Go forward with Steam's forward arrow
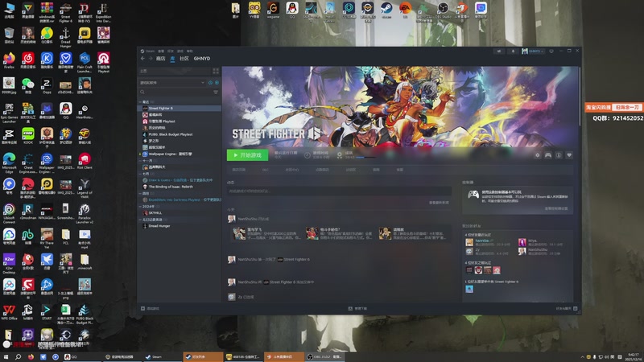Viewport: 644px width, 362px height. click(x=151, y=59)
